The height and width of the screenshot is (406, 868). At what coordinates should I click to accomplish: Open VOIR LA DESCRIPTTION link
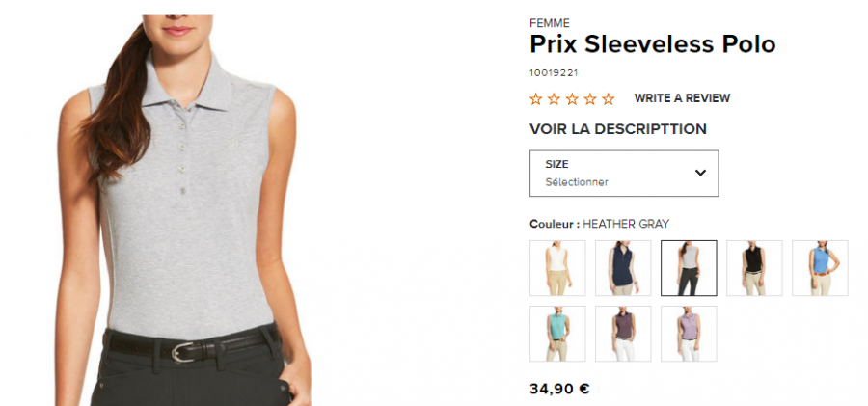618,129
